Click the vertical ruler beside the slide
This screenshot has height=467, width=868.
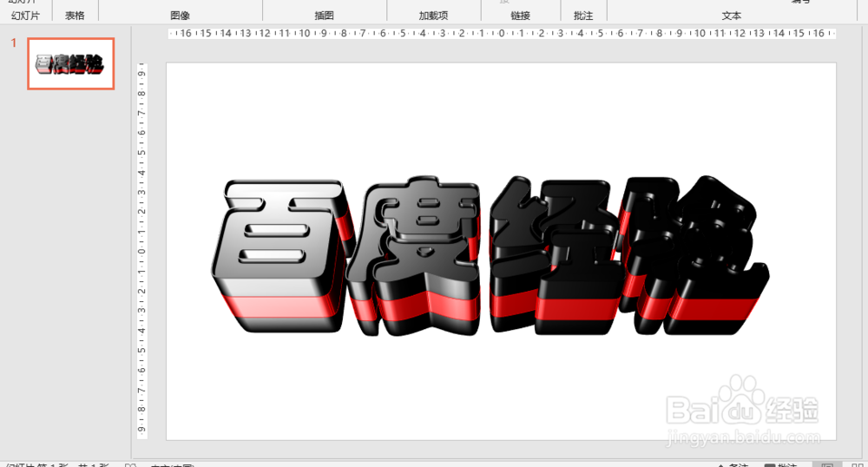pyautogui.click(x=141, y=251)
